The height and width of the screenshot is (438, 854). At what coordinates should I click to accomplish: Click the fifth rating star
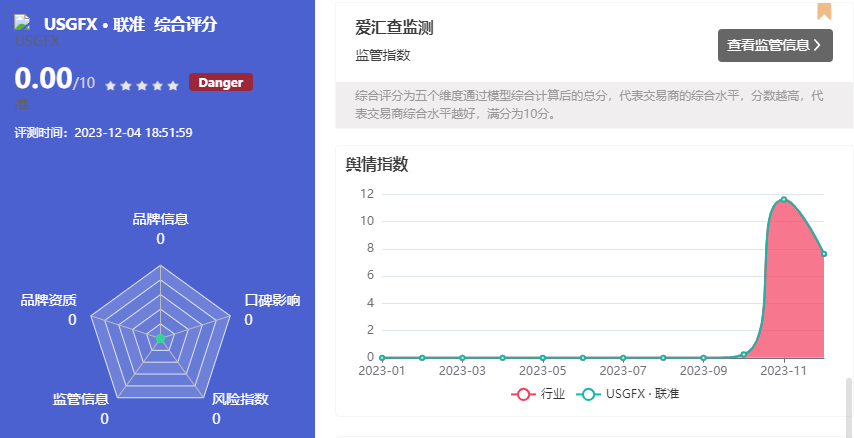pos(173,86)
